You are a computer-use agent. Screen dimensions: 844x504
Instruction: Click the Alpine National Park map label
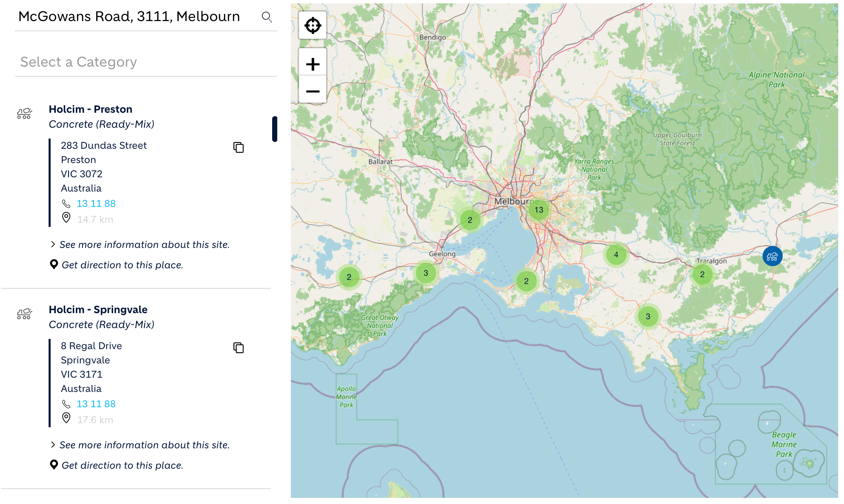pyautogui.click(x=777, y=80)
